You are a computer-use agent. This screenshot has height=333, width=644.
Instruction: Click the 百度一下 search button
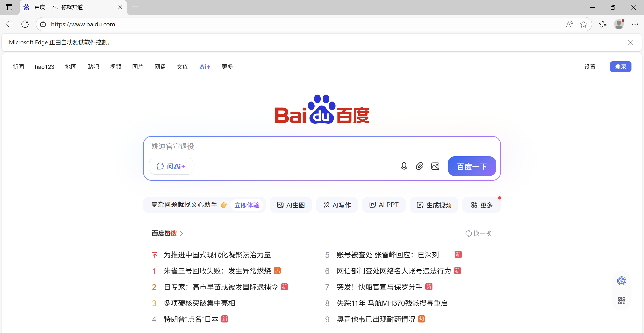click(472, 166)
